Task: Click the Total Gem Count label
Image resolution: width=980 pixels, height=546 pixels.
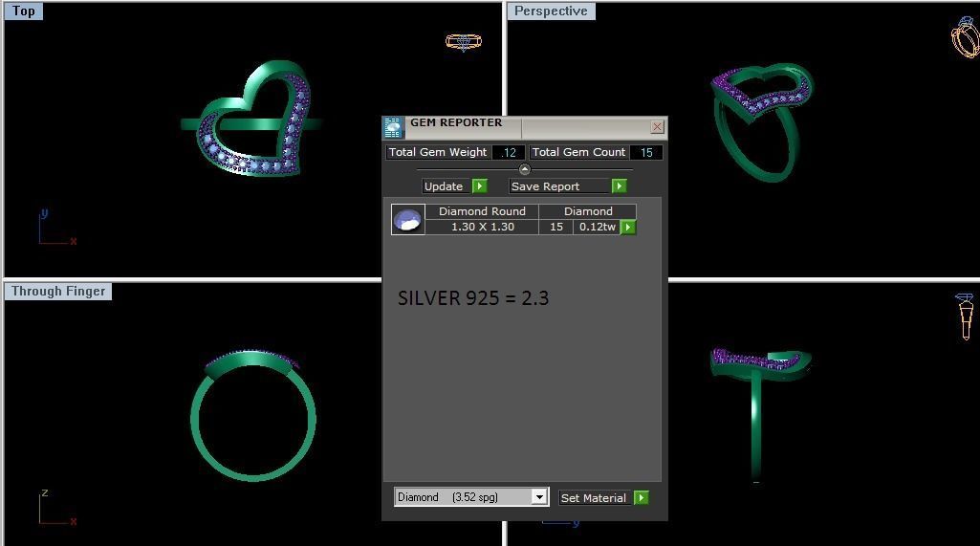Action: (x=578, y=152)
